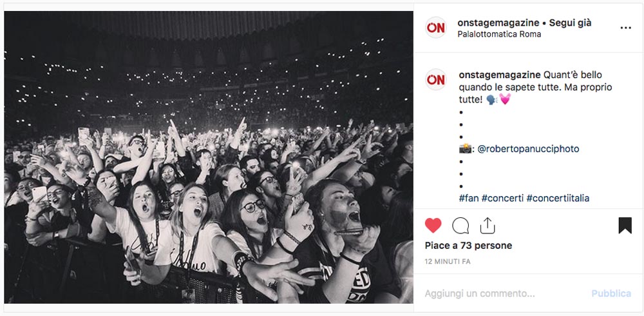644x316 pixels.
Task: Focus the 'Aggiungi un commento...' field
Action: click(x=503, y=294)
